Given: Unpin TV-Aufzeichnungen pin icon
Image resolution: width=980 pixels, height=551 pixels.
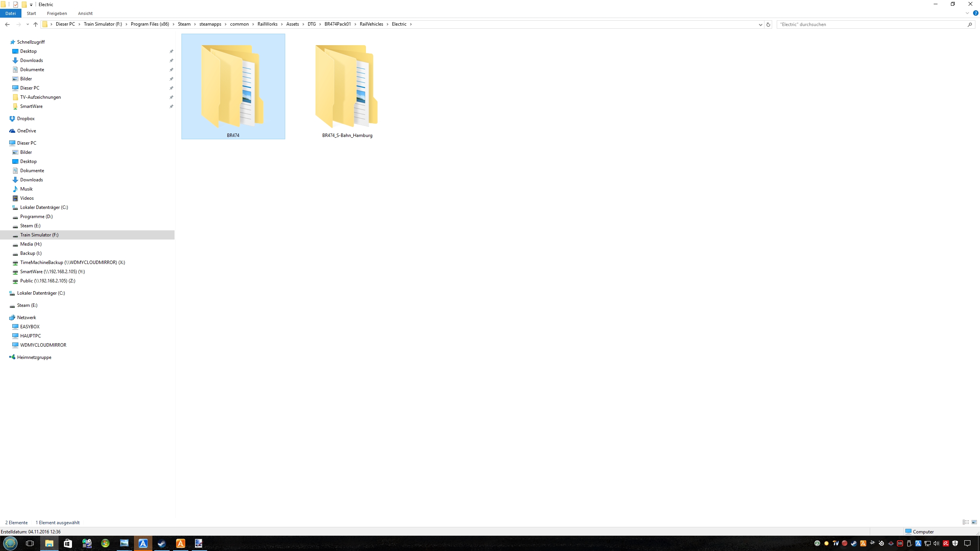Looking at the screenshot, I should pyautogui.click(x=171, y=97).
